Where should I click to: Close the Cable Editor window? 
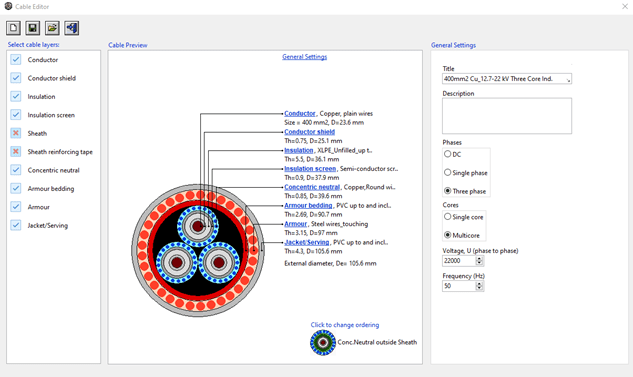pyautogui.click(x=625, y=6)
